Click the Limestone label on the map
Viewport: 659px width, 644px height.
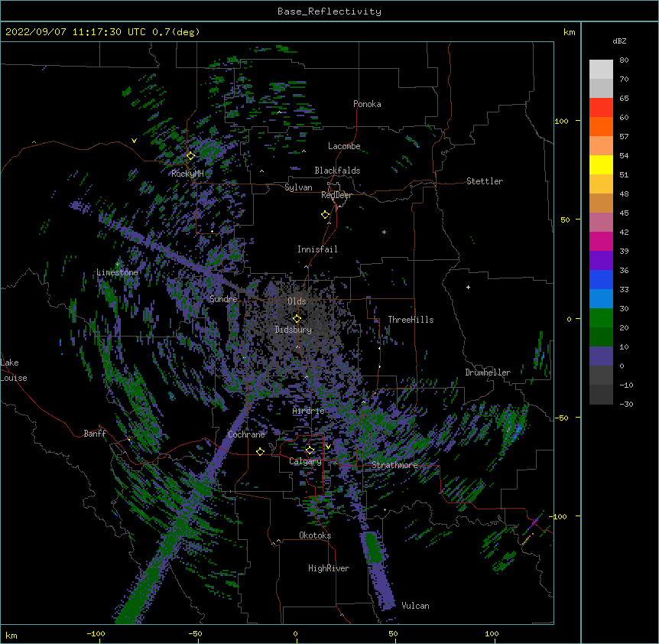click(x=117, y=272)
